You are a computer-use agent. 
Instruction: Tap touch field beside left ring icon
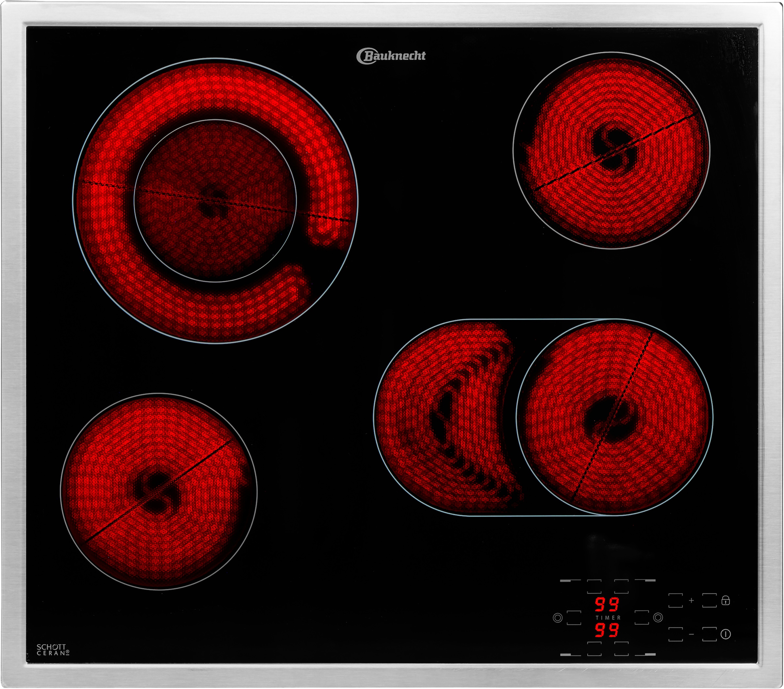pos(574,618)
